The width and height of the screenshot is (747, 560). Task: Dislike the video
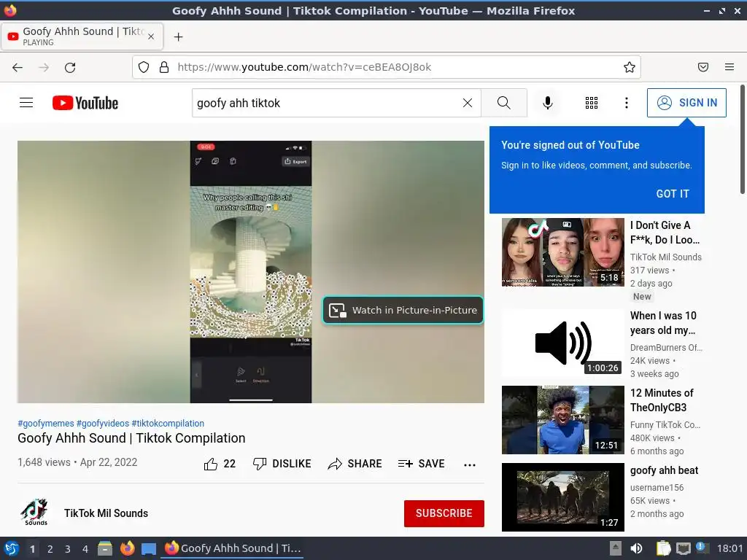[x=282, y=464]
